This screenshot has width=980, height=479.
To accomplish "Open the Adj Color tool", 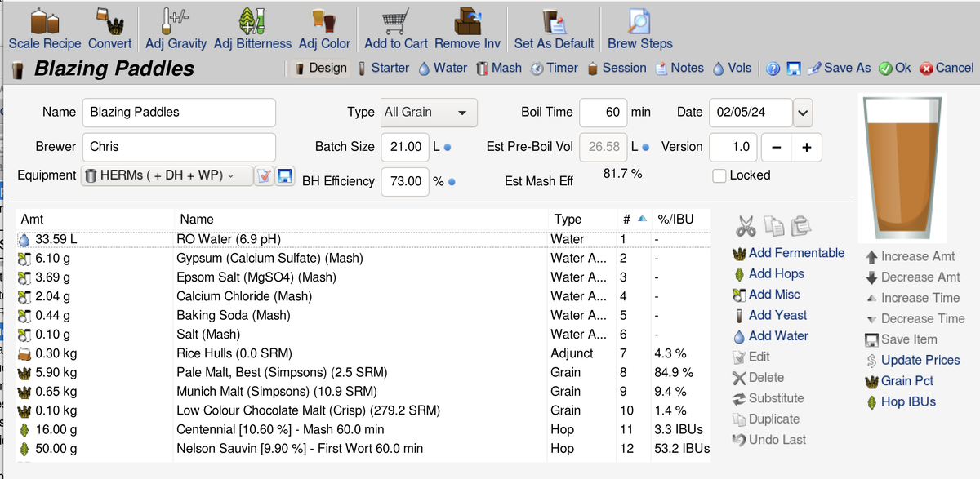I will [x=324, y=21].
